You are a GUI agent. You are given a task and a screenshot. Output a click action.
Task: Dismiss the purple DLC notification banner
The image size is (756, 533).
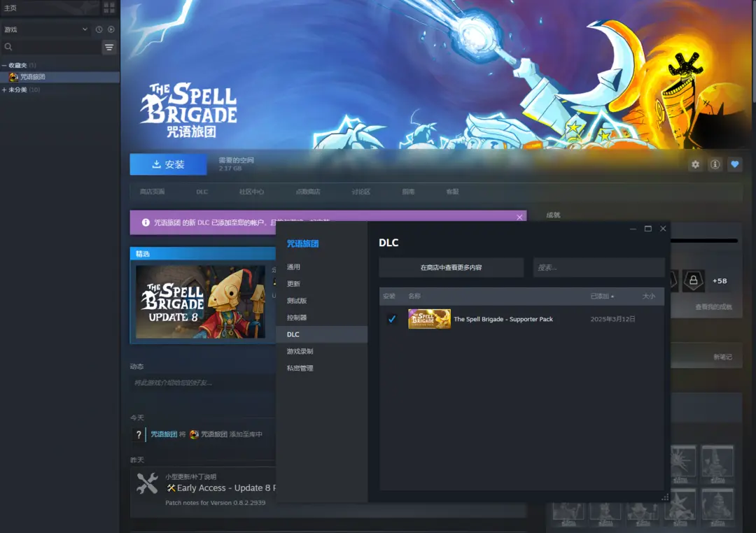point(519,218)
